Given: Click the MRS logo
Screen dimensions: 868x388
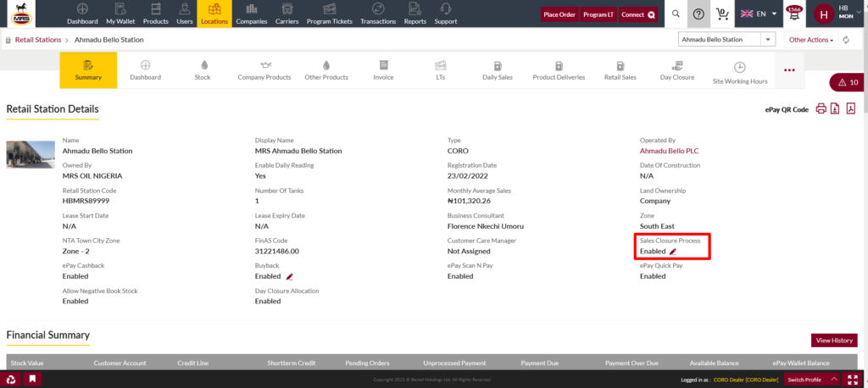Looking at the screenshot, I should click(21, 14).
